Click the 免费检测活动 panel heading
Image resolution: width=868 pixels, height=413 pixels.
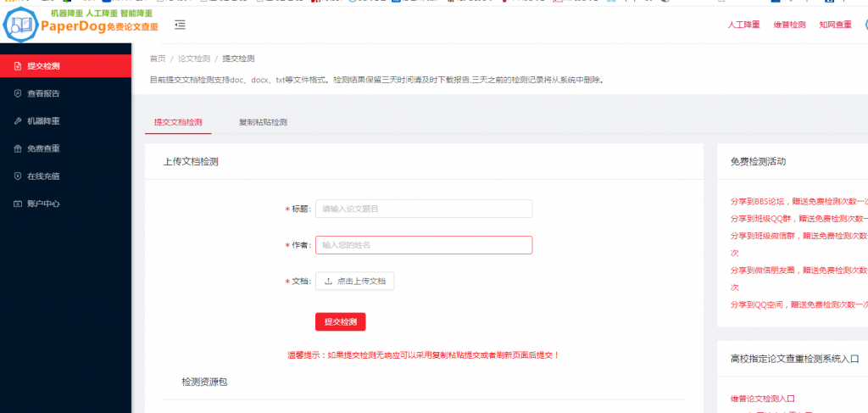[x=758, y=162]
